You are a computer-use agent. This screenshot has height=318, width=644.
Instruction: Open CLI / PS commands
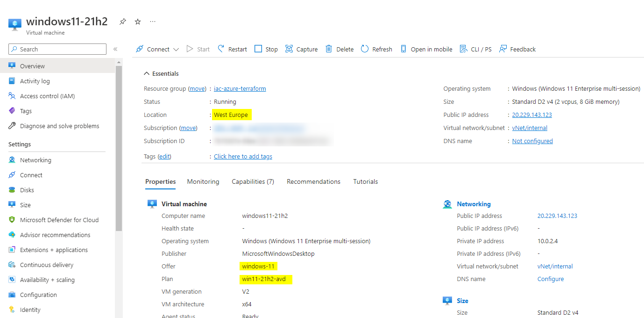point(475,49)
